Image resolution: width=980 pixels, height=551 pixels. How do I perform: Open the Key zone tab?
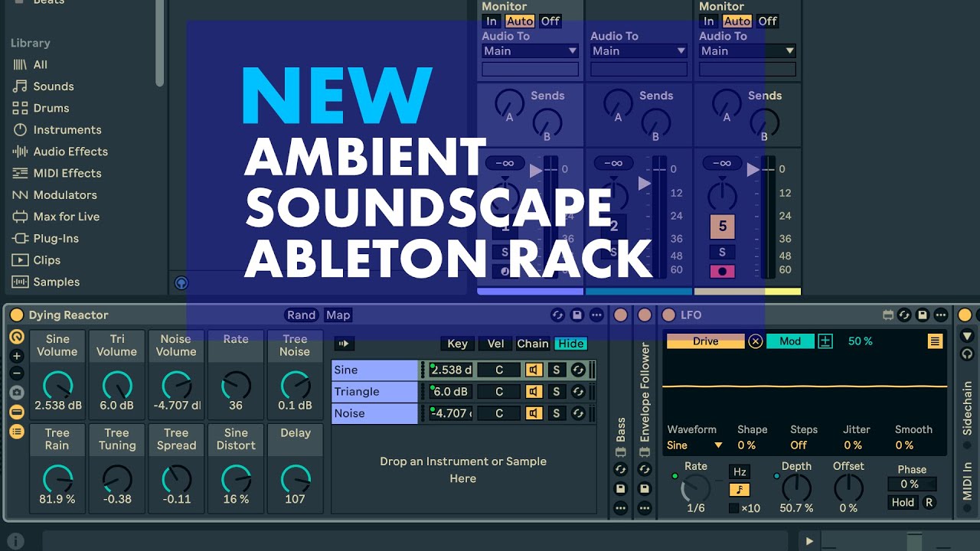(x=457, y=344)
